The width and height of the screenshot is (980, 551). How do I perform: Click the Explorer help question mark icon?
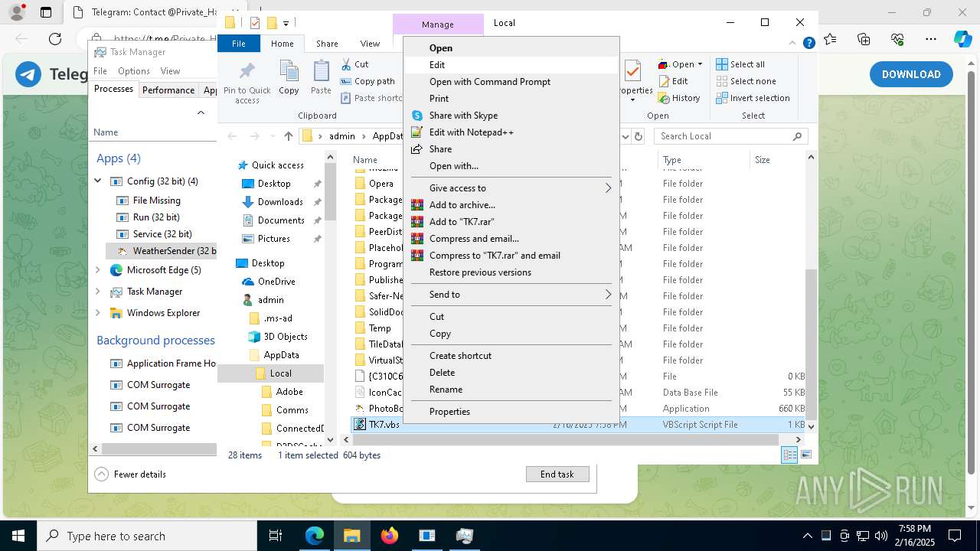tap(808, 44)
